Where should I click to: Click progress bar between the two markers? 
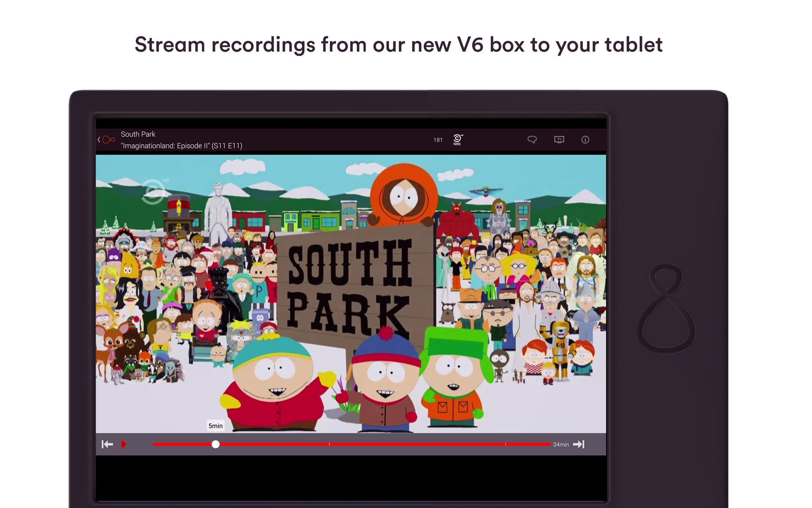click(417, 444)
